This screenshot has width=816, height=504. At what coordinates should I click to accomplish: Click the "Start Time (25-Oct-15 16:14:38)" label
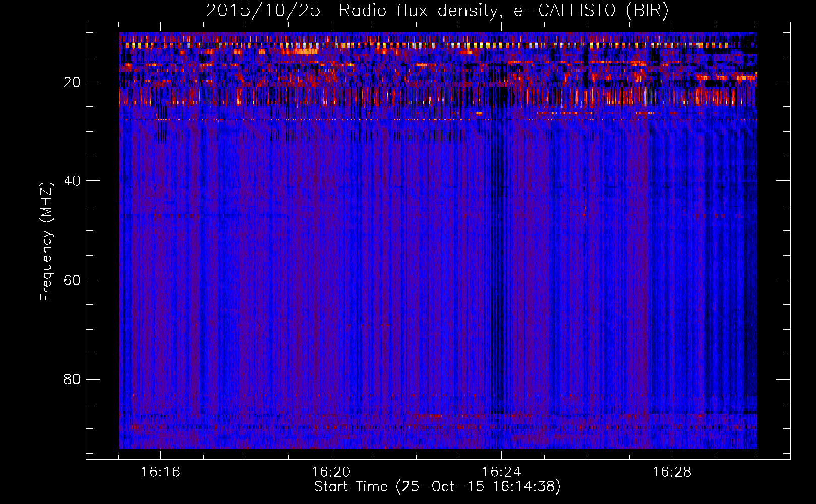click(x=437, y=487)
